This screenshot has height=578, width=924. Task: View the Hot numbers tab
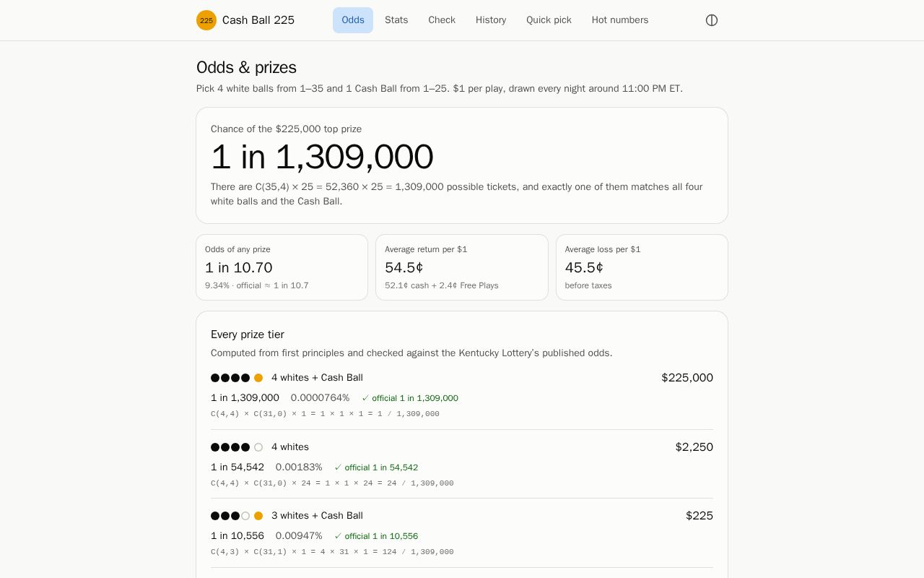(x=620, y=20)
